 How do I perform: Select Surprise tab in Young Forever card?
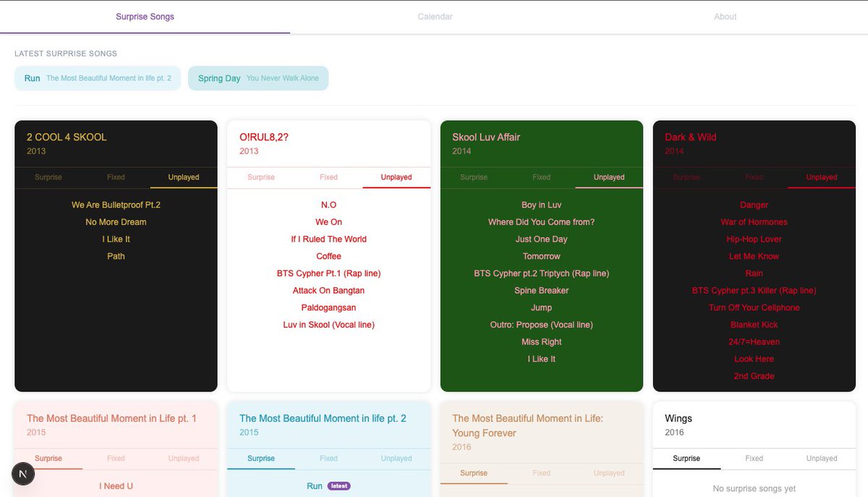click(474, 473)
